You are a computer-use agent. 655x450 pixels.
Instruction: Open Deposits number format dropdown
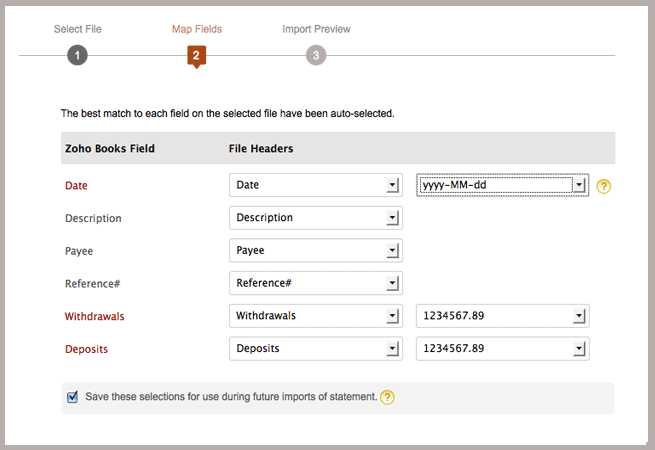tap(503, 348)
